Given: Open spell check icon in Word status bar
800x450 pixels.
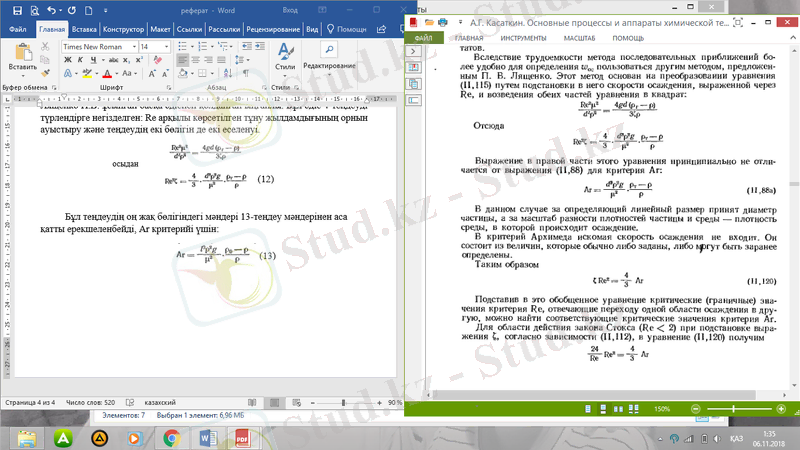Looking at the screenshot, I should tap(130, 403).
